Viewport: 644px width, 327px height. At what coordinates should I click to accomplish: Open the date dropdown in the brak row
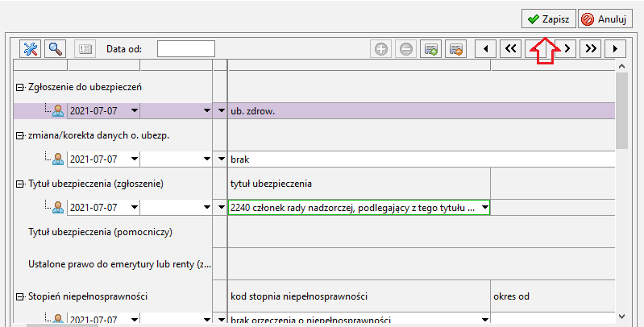135,159
